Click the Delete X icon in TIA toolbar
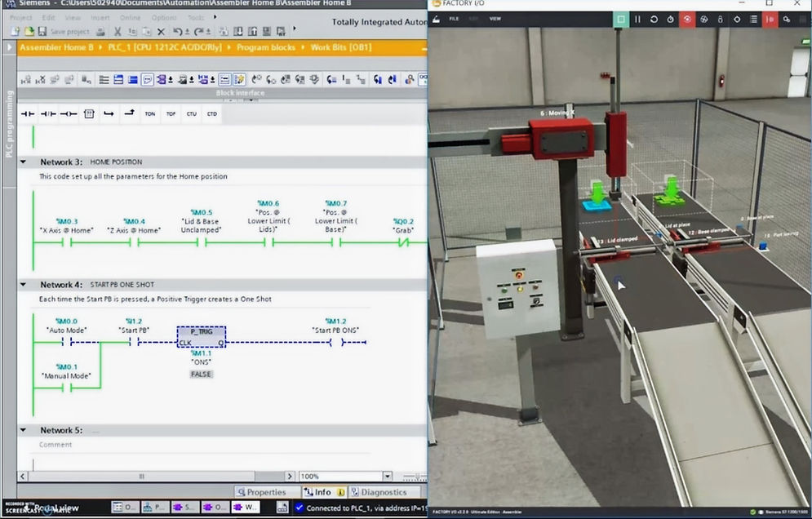 [x=161, y=32]
